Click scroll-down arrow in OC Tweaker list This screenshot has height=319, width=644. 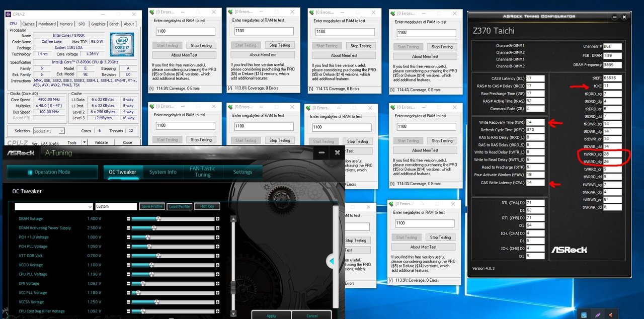point(233,314)
